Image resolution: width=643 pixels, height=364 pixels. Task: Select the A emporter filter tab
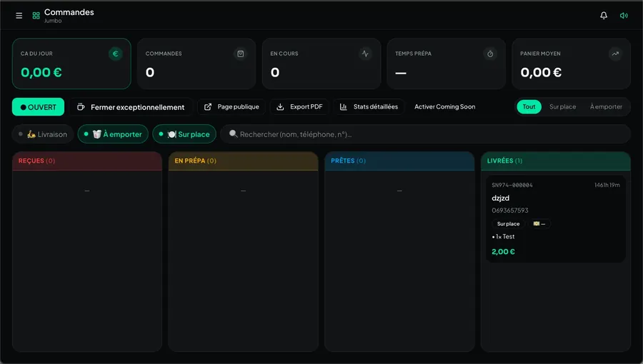606,107
